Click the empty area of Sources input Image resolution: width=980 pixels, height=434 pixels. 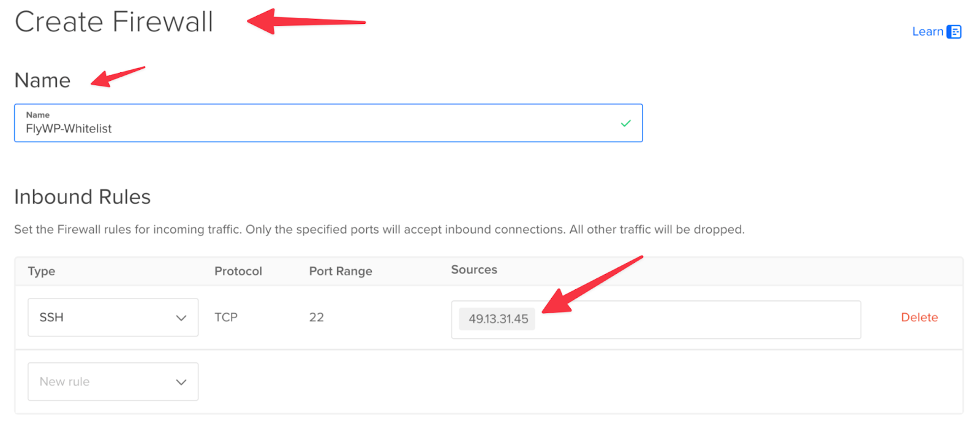[x=698, y=319]
